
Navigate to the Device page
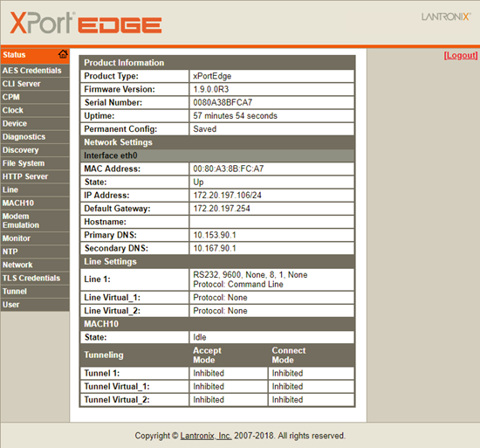click(x=35, y=124)
